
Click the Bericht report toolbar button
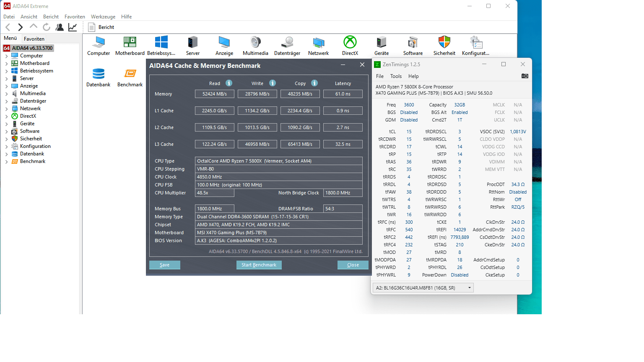point(101,27)
